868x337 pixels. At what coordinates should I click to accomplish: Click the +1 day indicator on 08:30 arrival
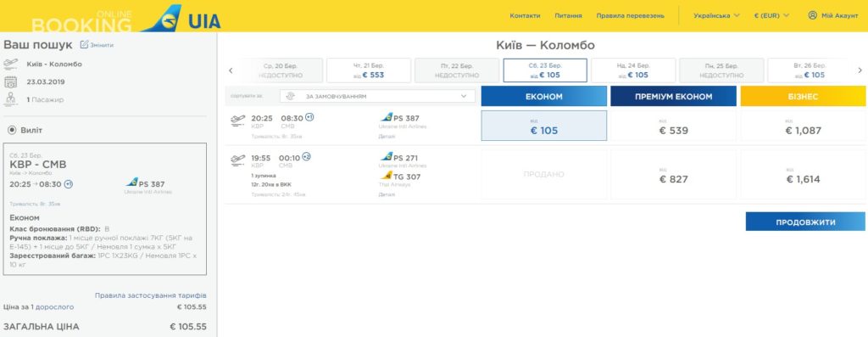310,117
